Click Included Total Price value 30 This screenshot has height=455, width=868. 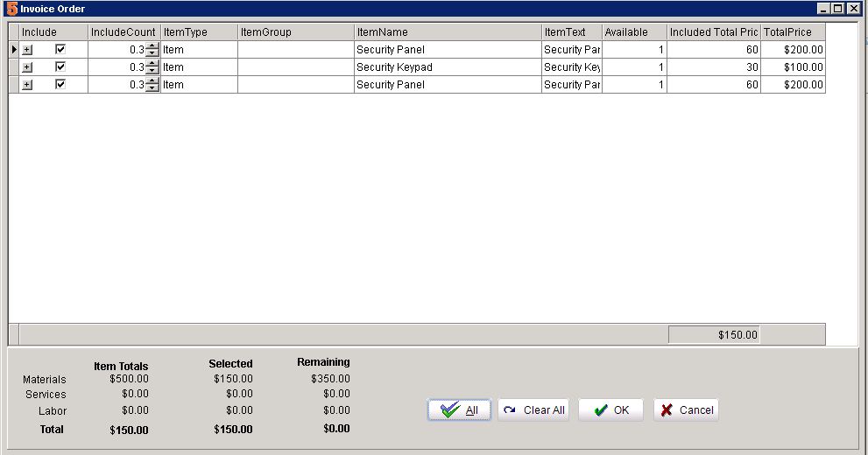point(714,66)
